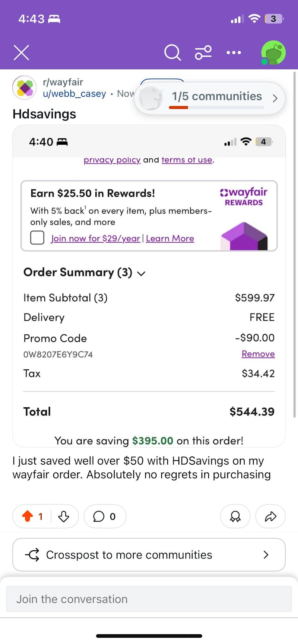Downvote the Hdsavings post
Screen dimensions: 298x644
[63, 517]
